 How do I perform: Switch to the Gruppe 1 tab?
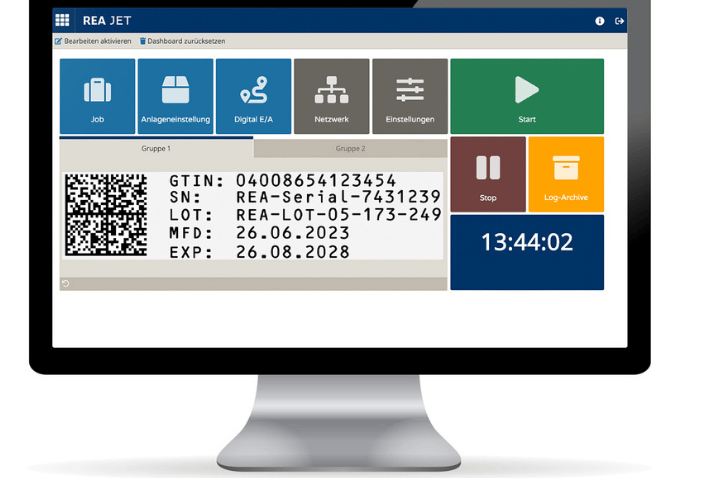[x=156, y=147]
